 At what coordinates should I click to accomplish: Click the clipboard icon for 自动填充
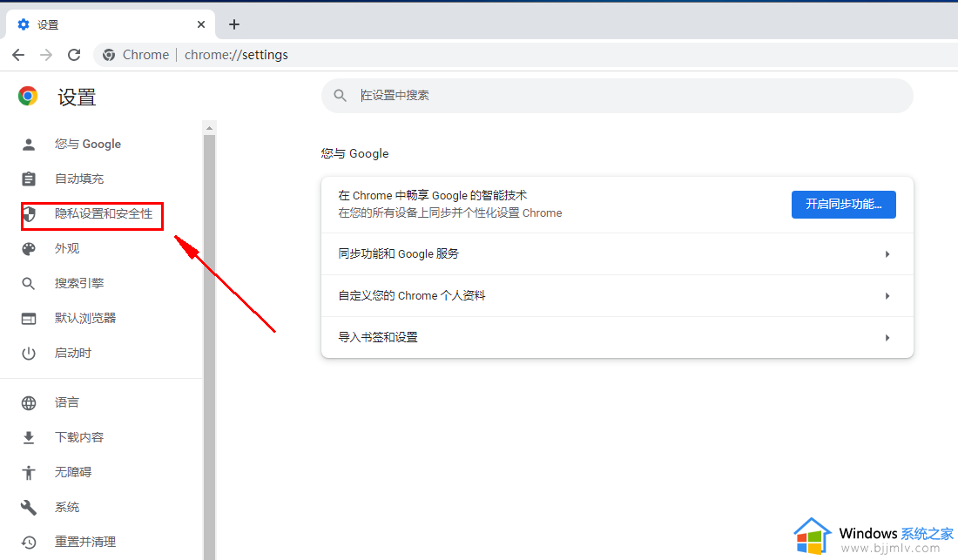pos(29,179)
